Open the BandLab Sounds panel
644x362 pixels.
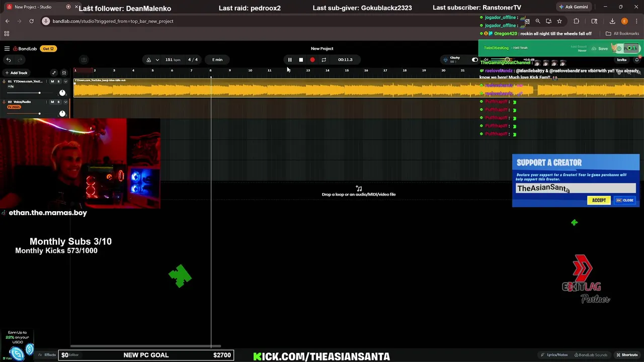(x=591, y=355)
